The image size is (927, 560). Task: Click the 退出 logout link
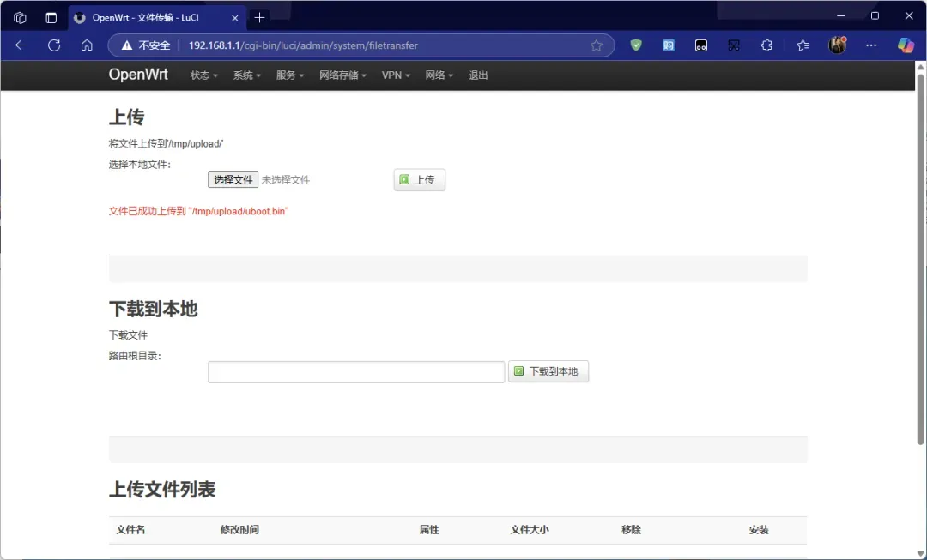[x=478, y=75]
